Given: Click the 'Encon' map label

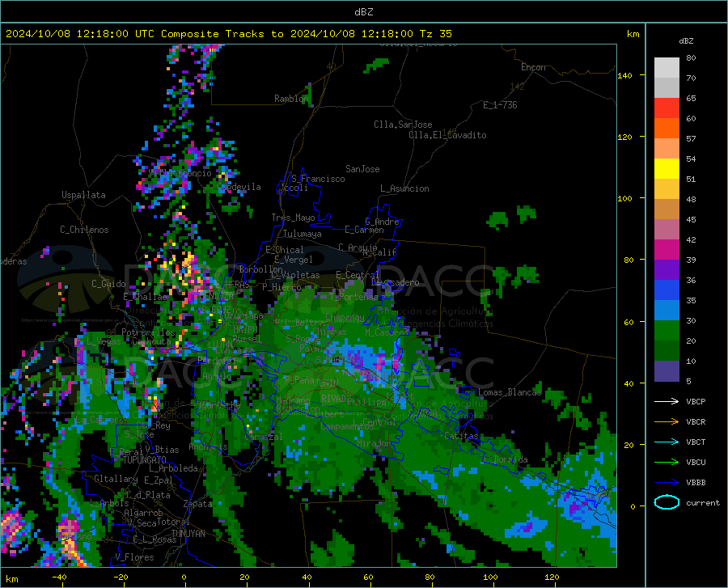Looking at the screenshot, I should (533, 67).
